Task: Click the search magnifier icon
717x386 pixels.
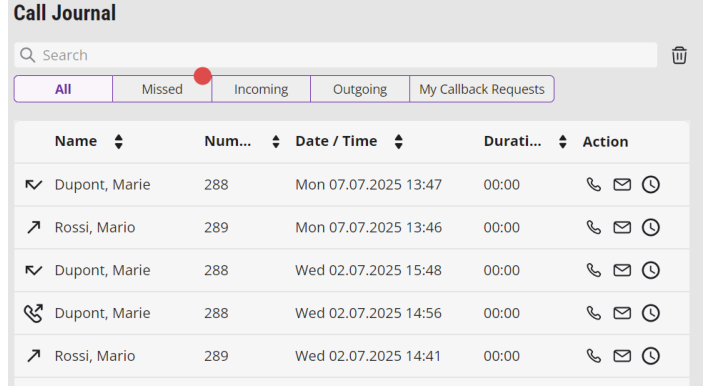Action: pos(27,55)
